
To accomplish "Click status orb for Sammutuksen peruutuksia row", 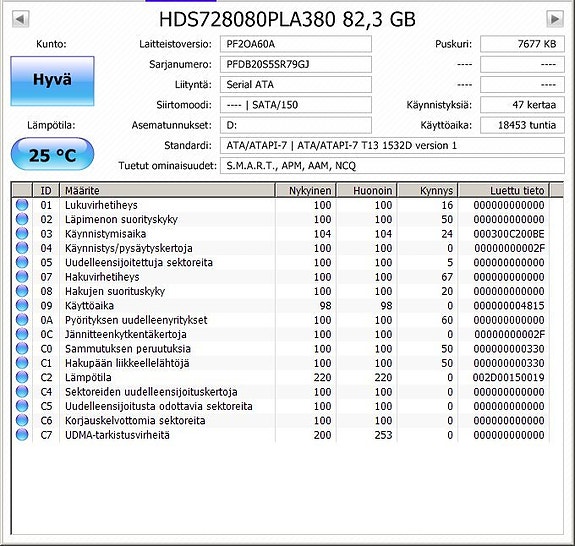I will pos(22,348).
